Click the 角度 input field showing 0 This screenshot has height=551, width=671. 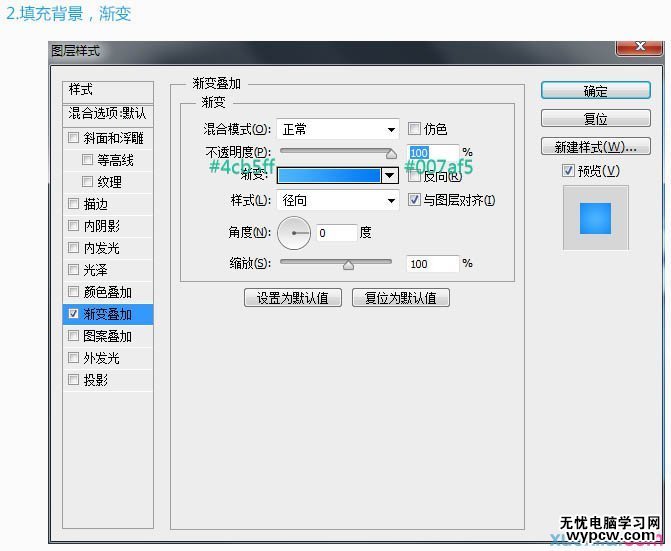pos(337,233)
